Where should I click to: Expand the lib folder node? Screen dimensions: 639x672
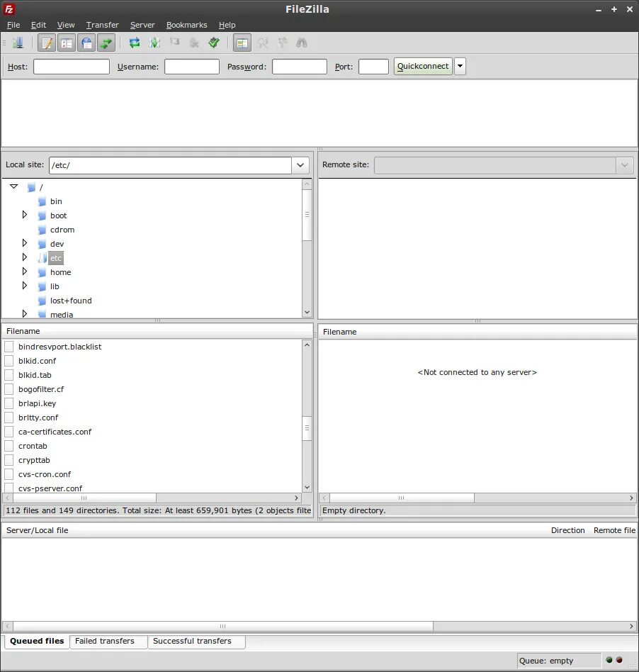pos(24,286)
